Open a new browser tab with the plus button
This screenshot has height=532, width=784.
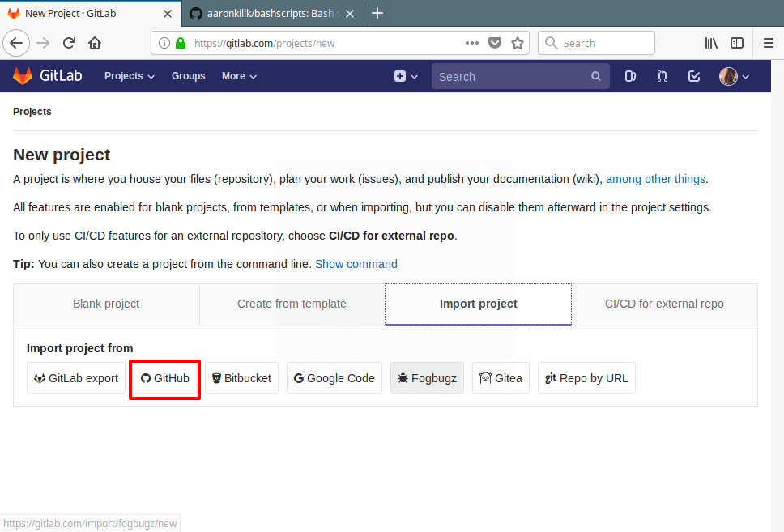coord(377,13)
